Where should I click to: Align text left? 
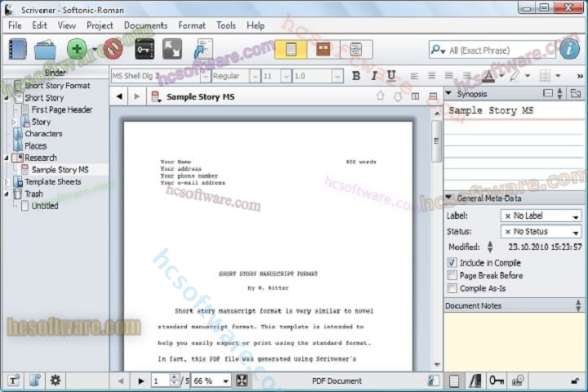[414, 76]
